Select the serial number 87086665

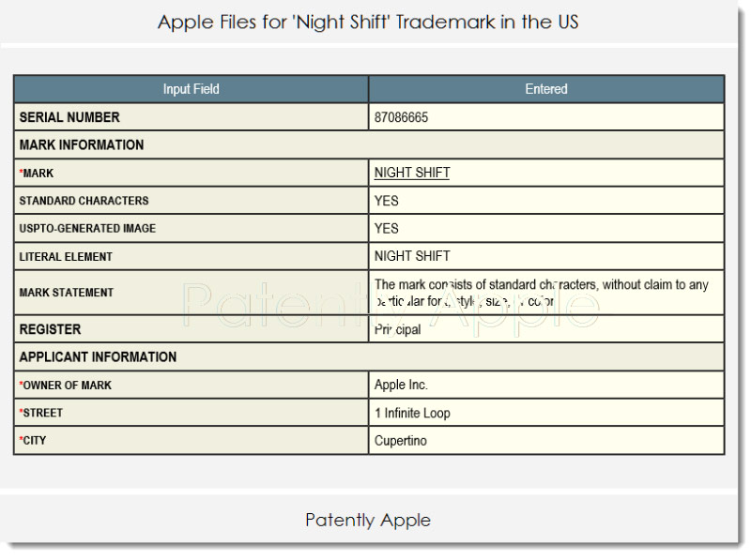[x=401, y=117]
